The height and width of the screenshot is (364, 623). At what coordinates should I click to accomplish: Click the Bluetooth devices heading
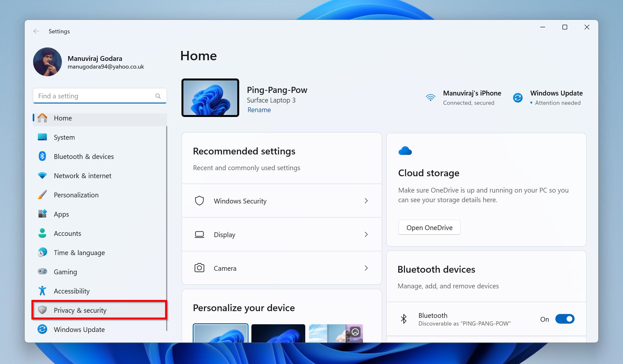coord(436,269)
